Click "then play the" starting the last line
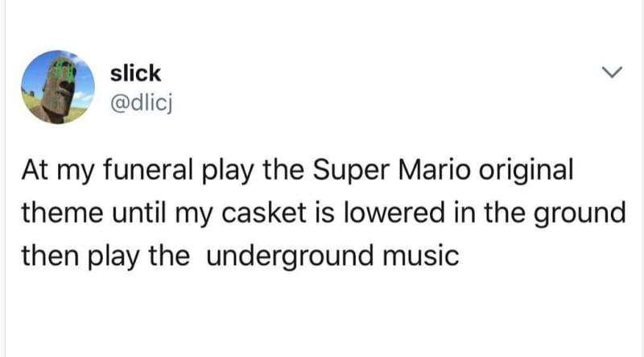This screenshot has width=644, height=357. pyautogui.click(x=105, y=255)
